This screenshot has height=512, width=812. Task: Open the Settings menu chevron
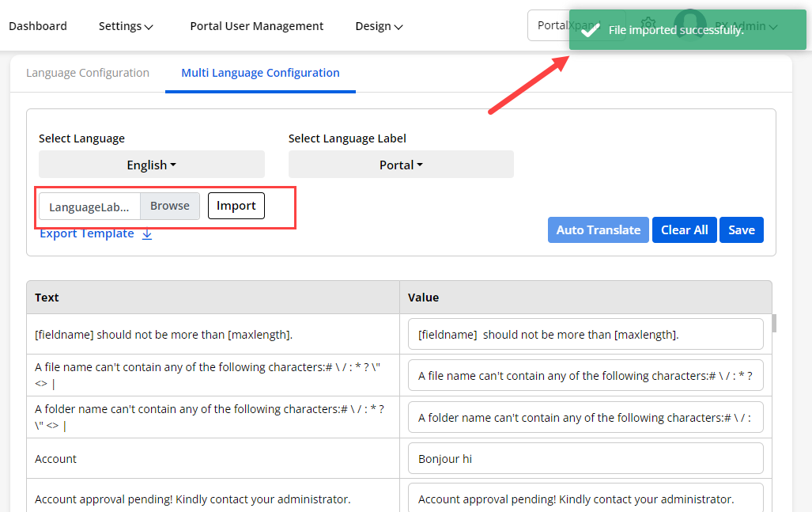click(149, 27)
